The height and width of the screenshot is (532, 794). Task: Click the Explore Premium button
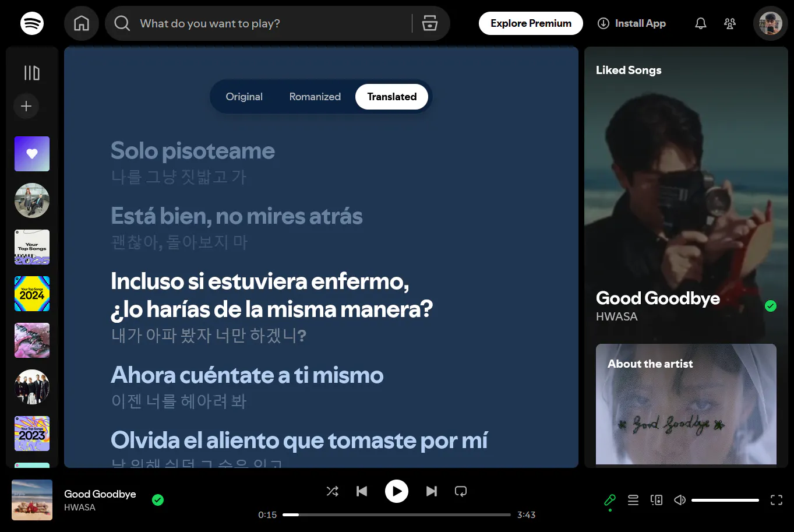pyautogui.click(x=531, y=23)
